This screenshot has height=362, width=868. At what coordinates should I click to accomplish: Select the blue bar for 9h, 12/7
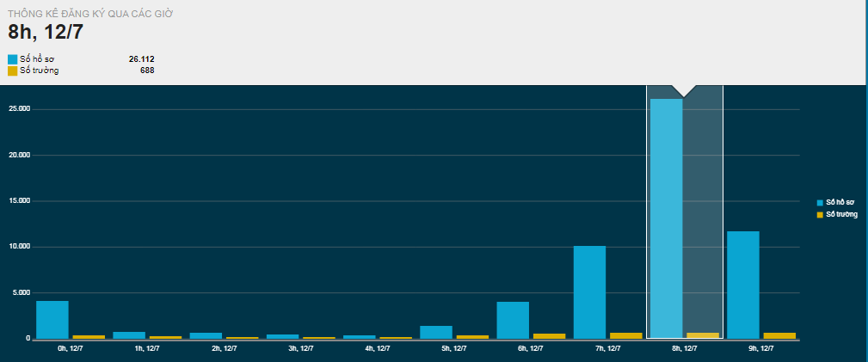click(743, 285)
